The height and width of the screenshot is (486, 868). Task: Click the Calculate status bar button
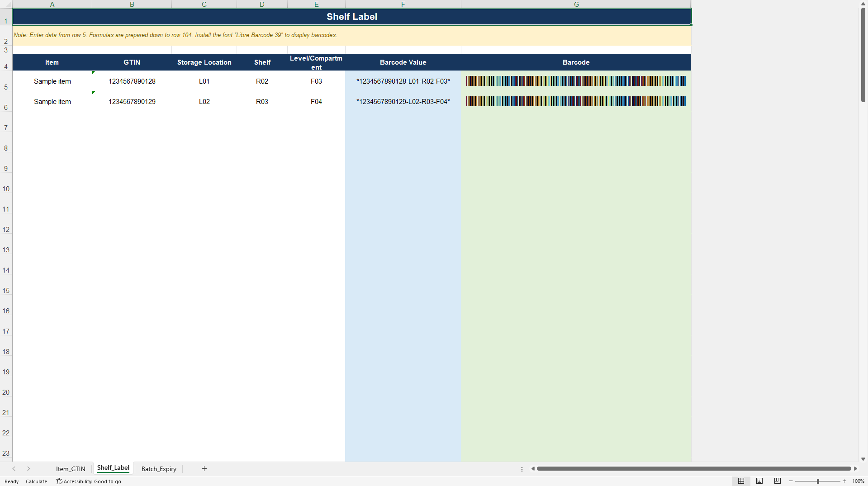click(36, 481)
